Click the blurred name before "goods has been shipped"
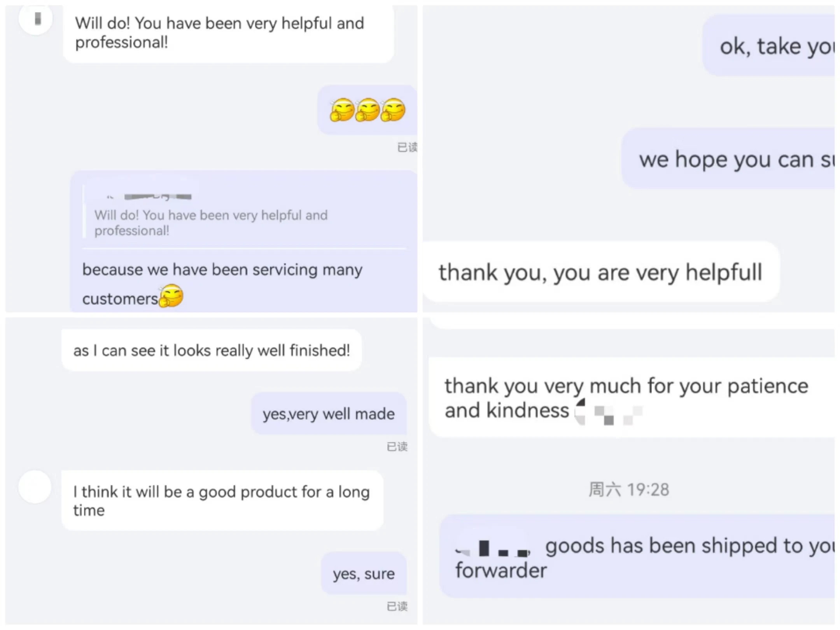840x630 pixels. click(493, 549)
